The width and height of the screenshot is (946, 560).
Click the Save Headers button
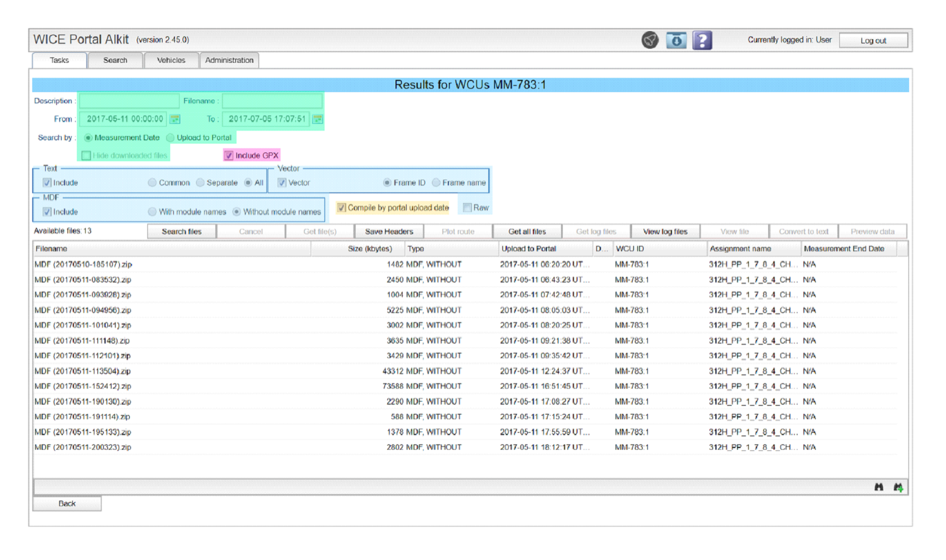(x=389, y=232)
